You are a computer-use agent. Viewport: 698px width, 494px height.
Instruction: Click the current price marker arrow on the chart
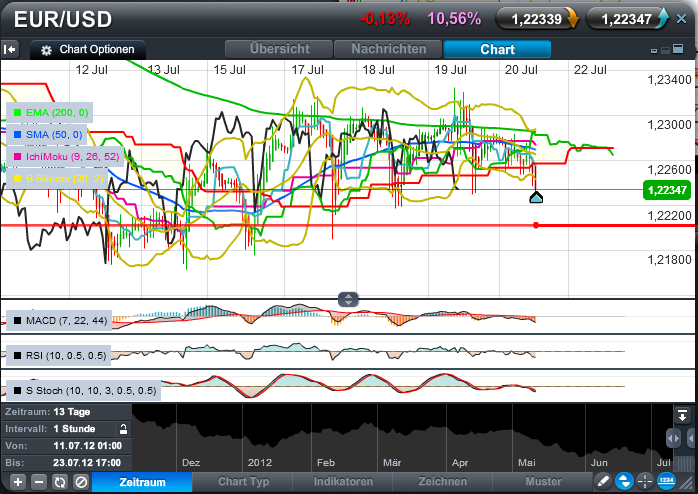pyautogui.click(x=536, y=197)
